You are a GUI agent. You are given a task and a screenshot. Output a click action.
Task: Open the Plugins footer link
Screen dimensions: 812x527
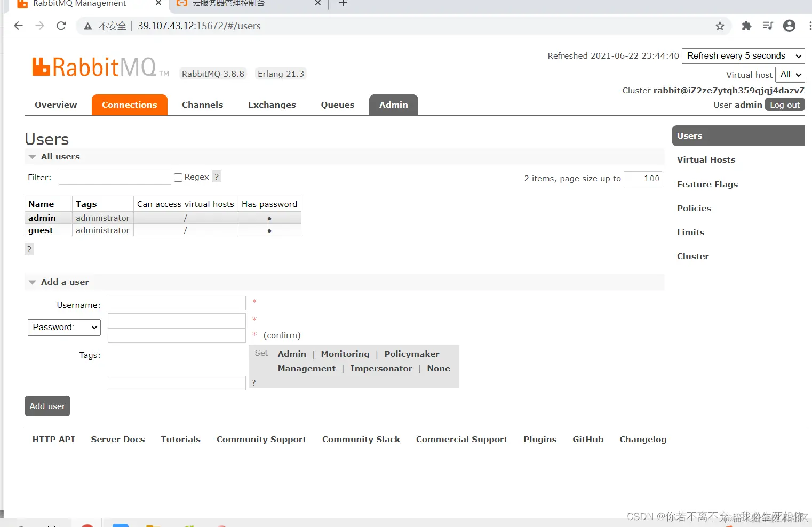540,440
